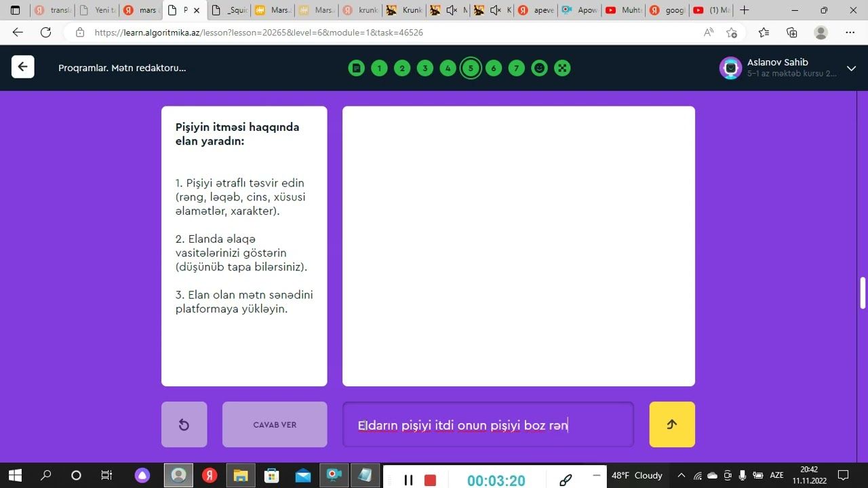Click the answer text input field

click(488, 425)
